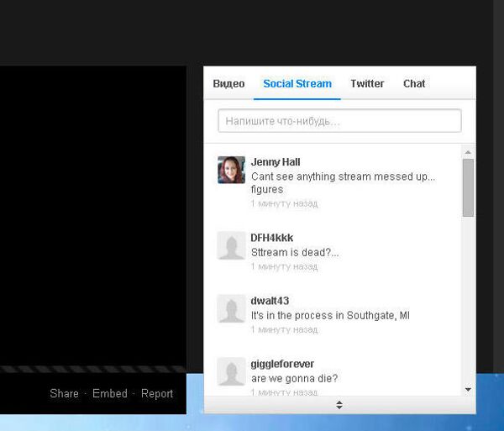Screen dimensions: 504x431
Task: Click the resize handle below the comments panel
Action: coord(339,405)
